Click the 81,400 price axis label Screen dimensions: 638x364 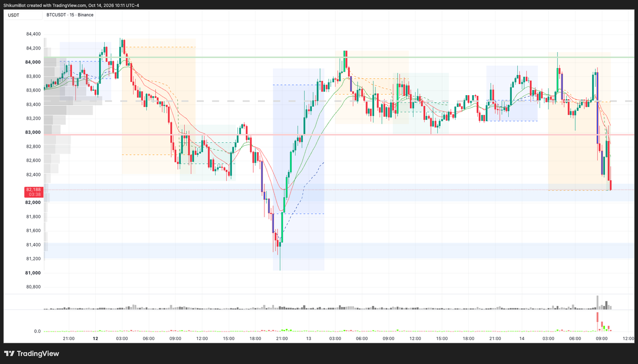33,244
